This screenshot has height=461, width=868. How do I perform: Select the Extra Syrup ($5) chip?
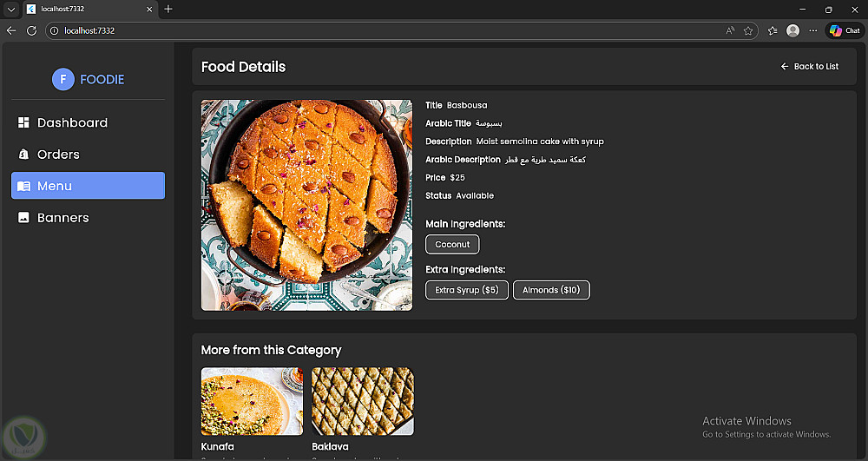tap(467, 290)
